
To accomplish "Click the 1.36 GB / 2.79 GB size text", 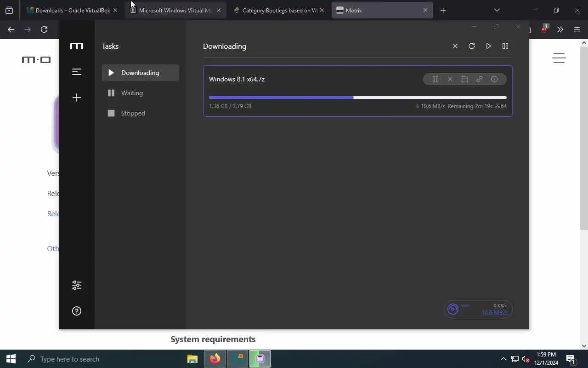I will (x=230, y=106).
